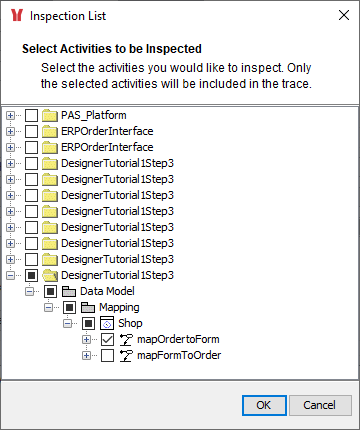Click the mapOrdertoForm activity icon
This screenshot has width=360, height=430.
tap(126, 339)
